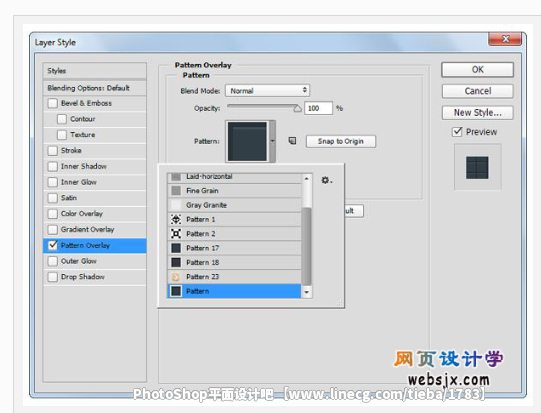Select the Pattern 23 orange swatch icon
The width and height of the screenshot is (541, 413).
click(176, 277)
